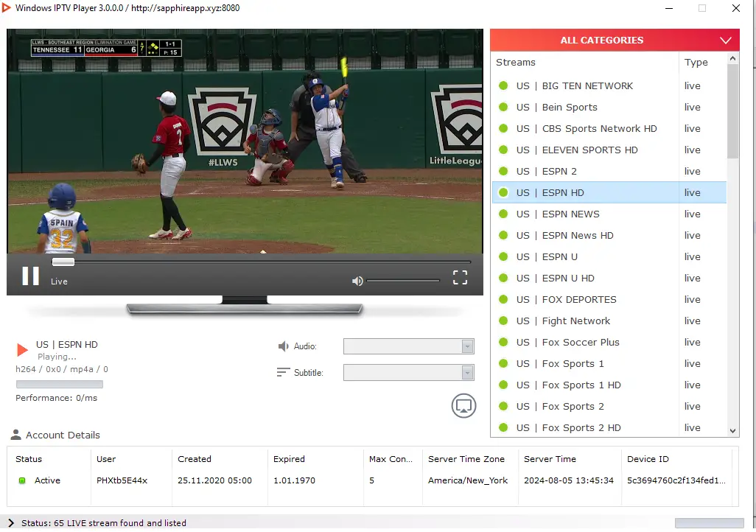756x532 pixels.
Task: Click the America/New_York time zone cell
Action: pyautogui.click(x=468, y=480)
